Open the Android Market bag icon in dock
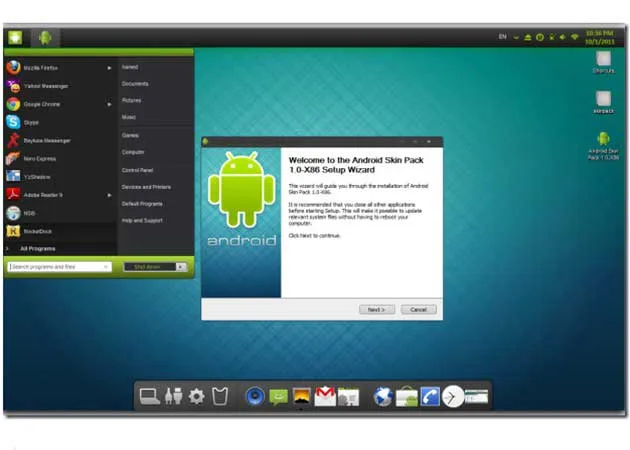The width and height of the screenshot is (630, 450). tap(407, 397)
